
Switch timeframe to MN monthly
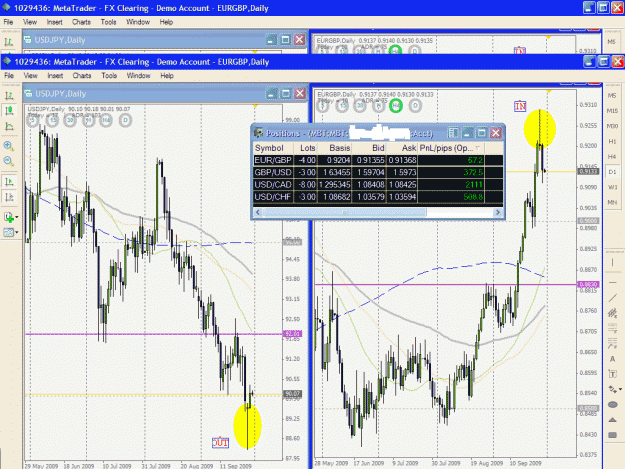pyautogui.click(x=612, y=202)
